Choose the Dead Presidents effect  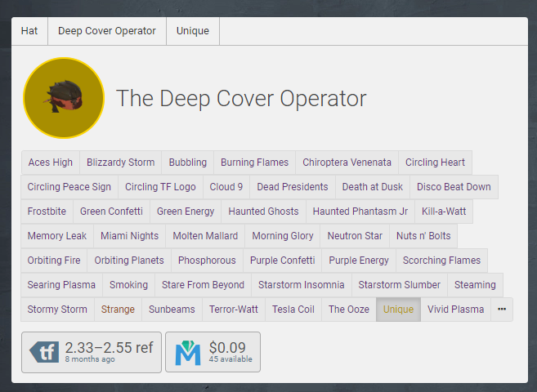(x=293, y=187)
